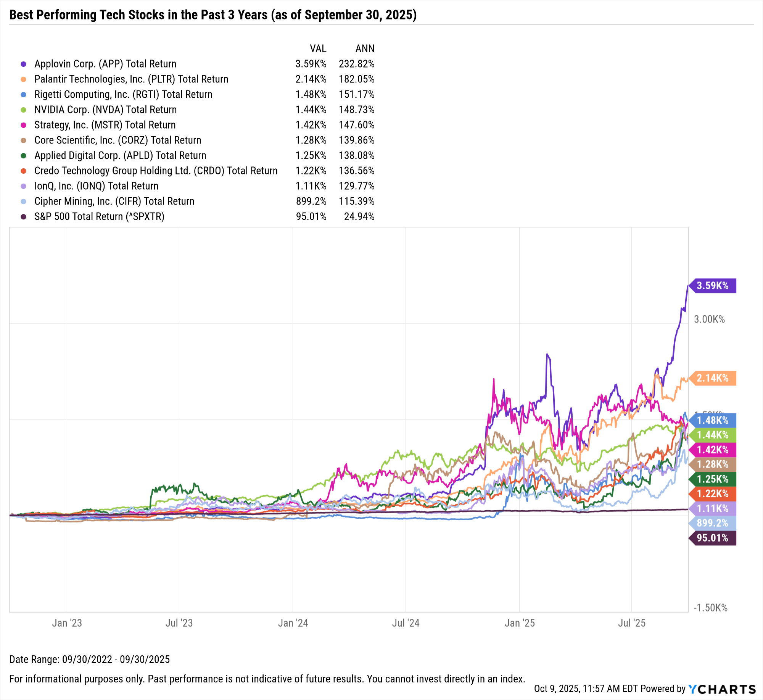Click the VAL column header

318,49
